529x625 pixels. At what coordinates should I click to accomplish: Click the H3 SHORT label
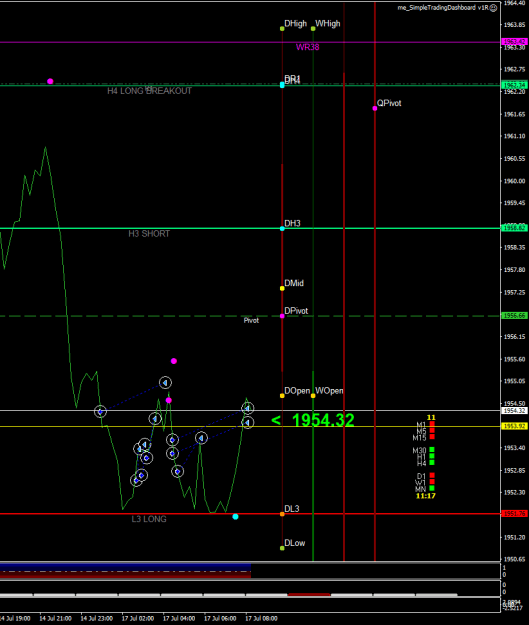pos(149,234)
